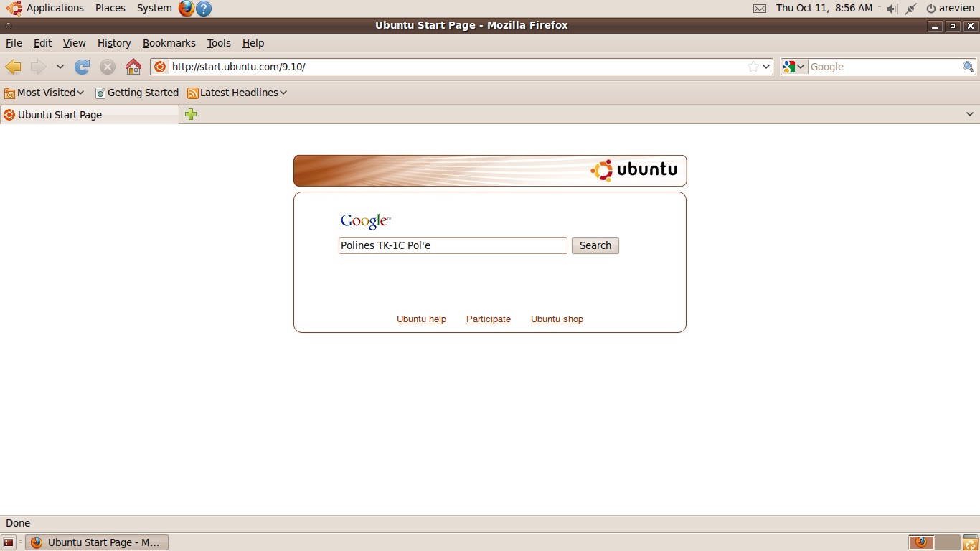Open the Tools menu
The width and height of the screenshot is (980, 551).
219,43
